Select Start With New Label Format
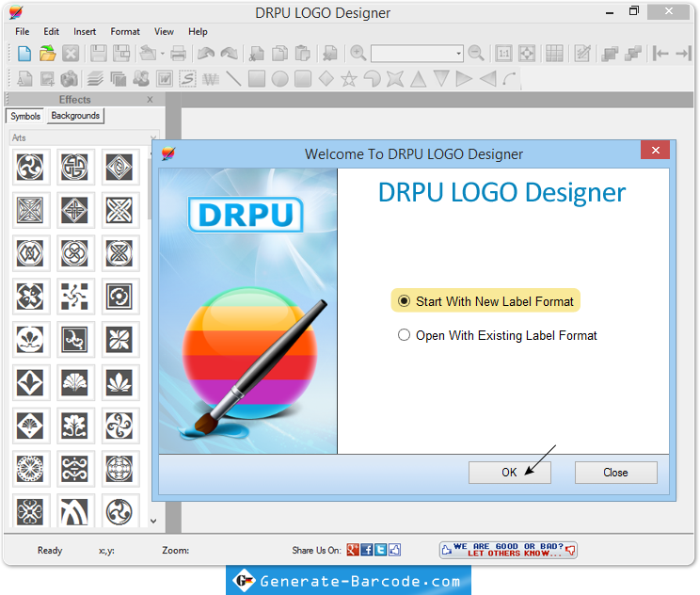 tap(485, 301)
